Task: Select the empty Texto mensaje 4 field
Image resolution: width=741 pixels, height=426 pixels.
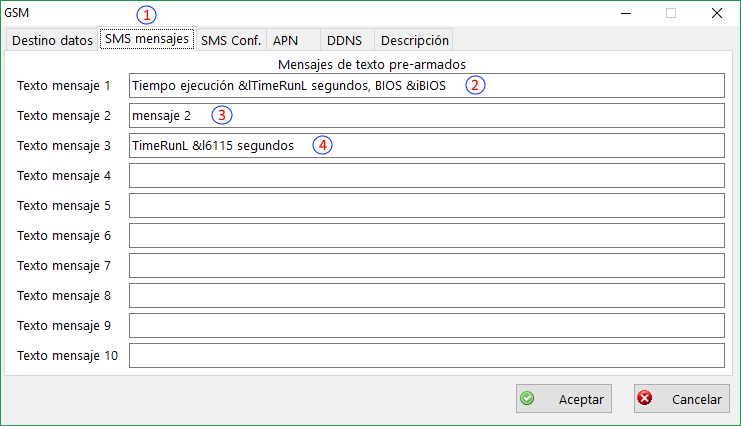Action: (x=426, y=176)
